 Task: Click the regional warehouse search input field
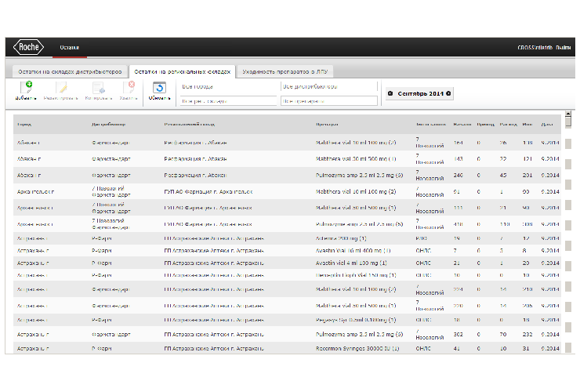228,101
